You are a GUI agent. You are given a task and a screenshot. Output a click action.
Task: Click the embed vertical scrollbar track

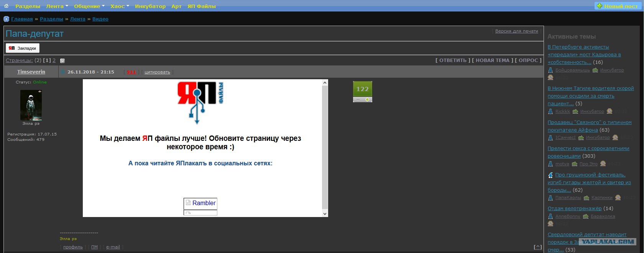tap(325, 148)
